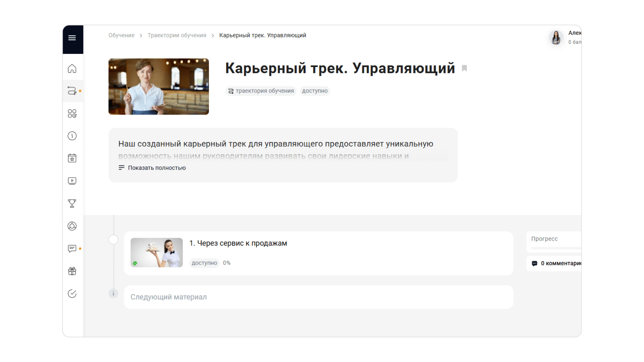This screenshot has width=644, height=362.
Task: Click the доступно tag under the title
Action: pos(315,91)
